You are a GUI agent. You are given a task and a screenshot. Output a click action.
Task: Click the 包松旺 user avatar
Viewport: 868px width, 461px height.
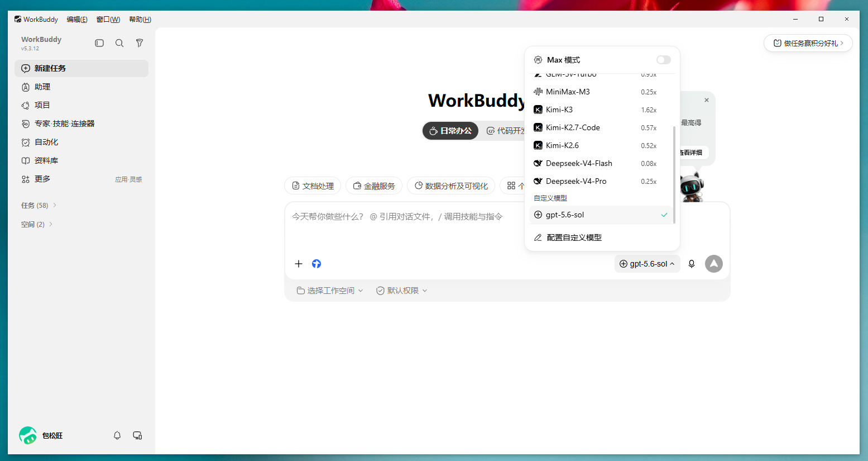pyautogui.click(x=28, y=435)
